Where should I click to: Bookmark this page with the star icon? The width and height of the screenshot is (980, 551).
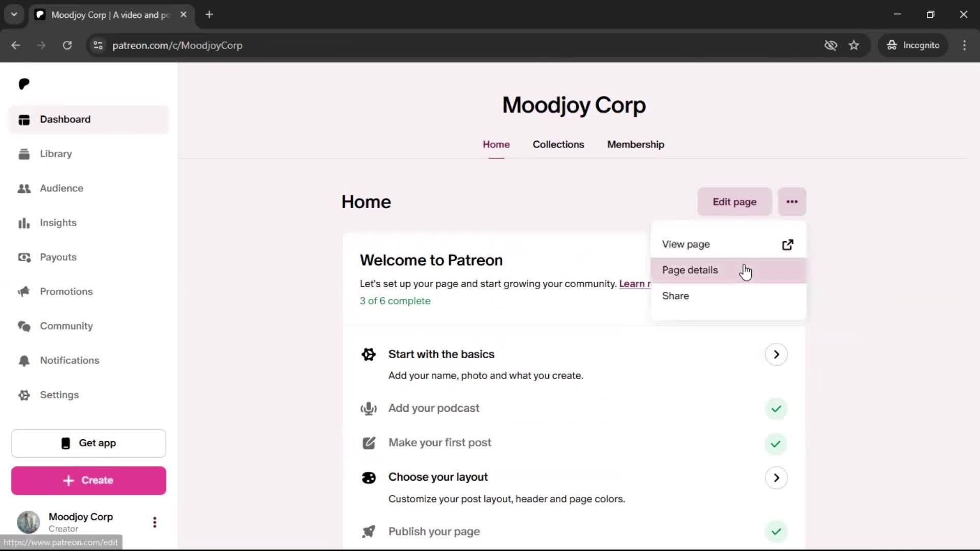[x=854, y=45]
